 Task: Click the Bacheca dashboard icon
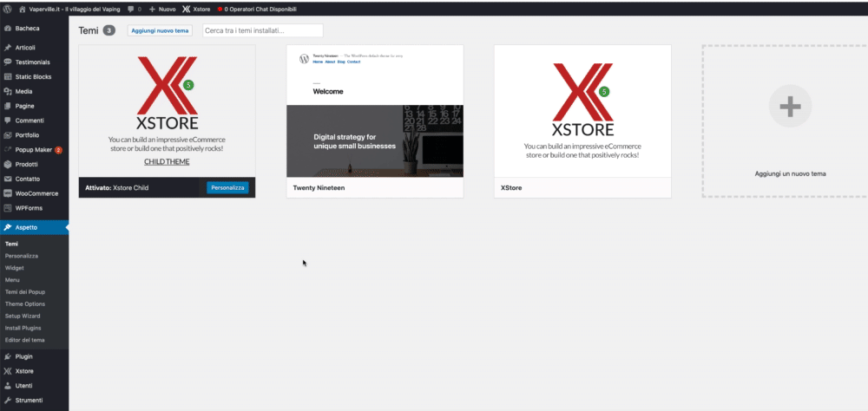pyautogui.click(x=8, y=29)
